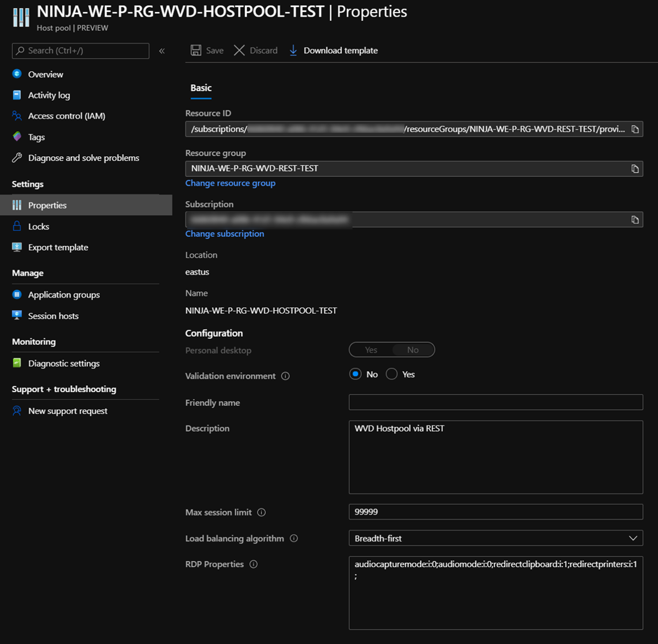This screenshot has height=644, width=658.
Task: Copy the Resource ID to clipboard
Action: click(x=635, y=129)
